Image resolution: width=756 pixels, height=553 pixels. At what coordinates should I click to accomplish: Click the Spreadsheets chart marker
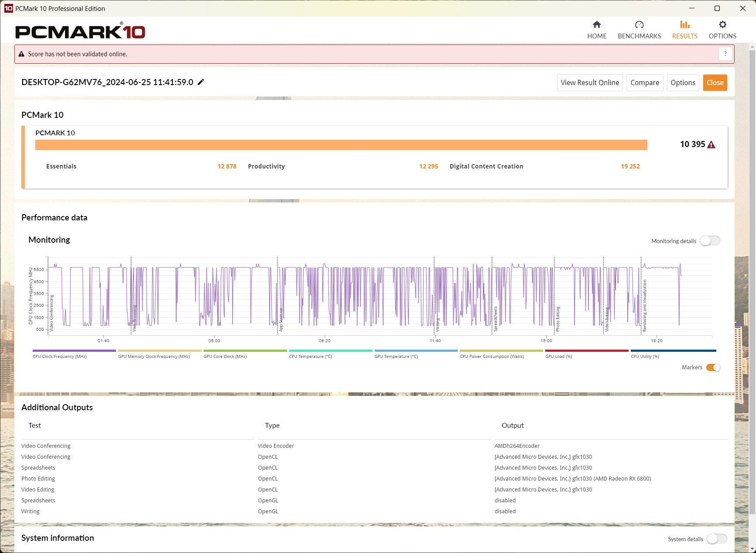click(496, 319)
